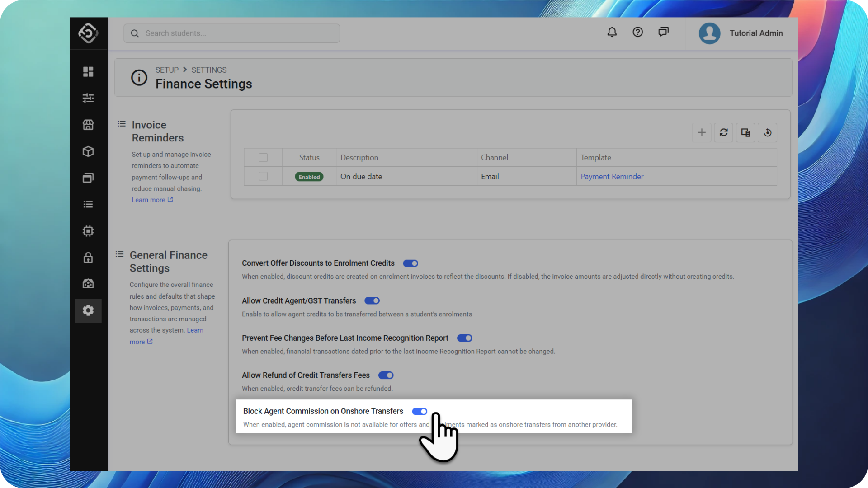Screen dimensions: 868x488
Task: Click the padlock icon in sidebar
Action: coord(88,258)
